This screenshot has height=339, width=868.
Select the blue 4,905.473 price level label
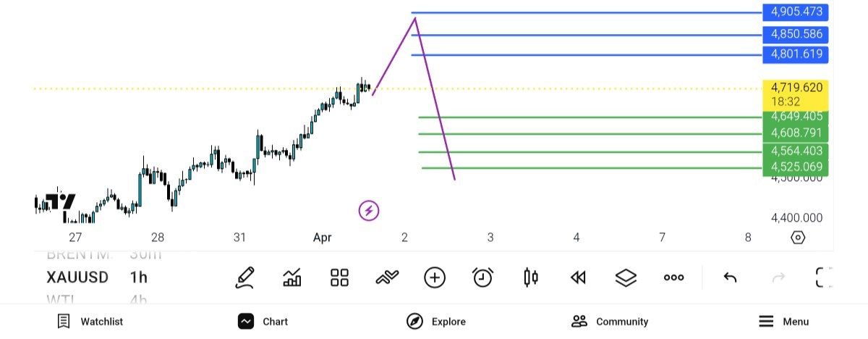tap(796, 12)
